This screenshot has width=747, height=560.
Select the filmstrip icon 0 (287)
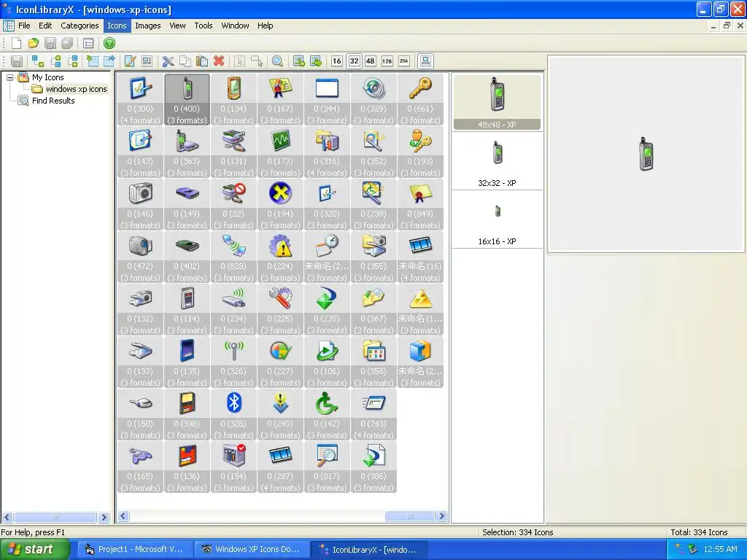tap(280, 467)
